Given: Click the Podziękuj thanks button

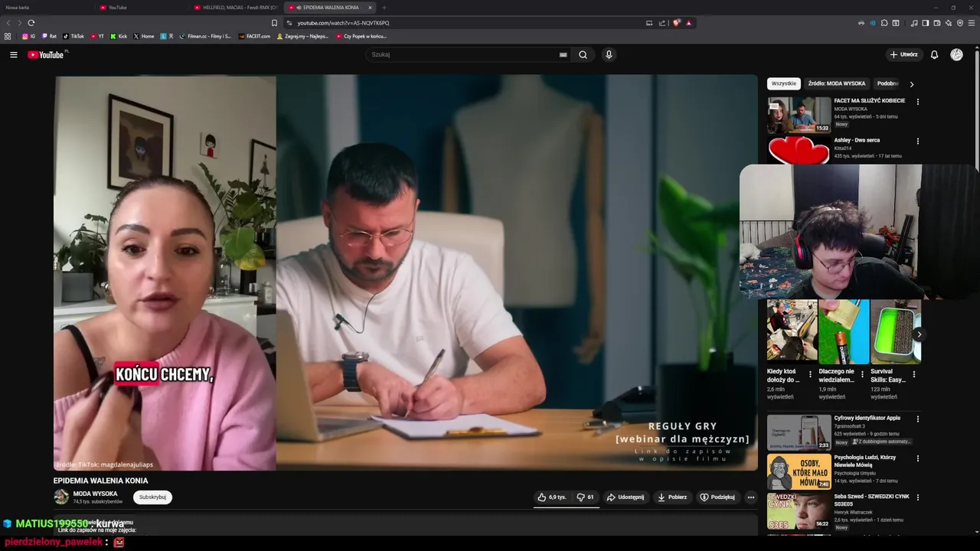Looking at the screenshot, I should [x=717, y=497].
